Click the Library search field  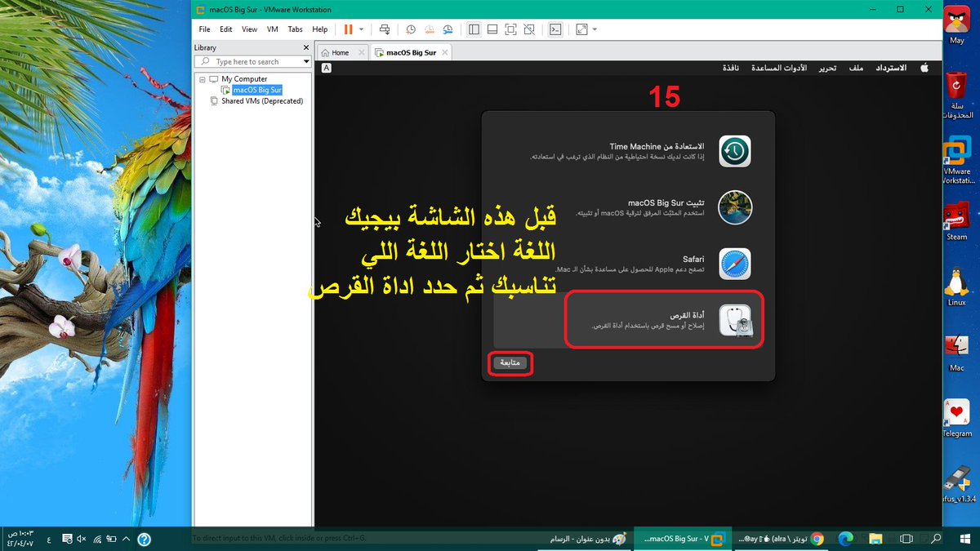pyautogui.click(x=251, y=61)
